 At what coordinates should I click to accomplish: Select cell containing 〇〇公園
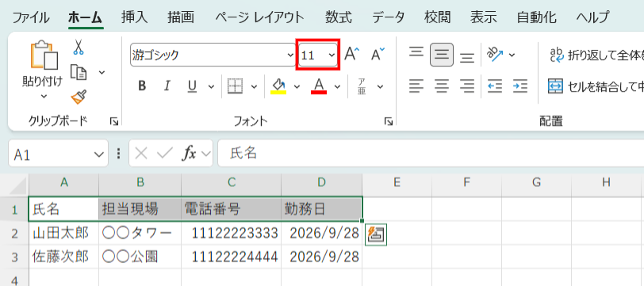[x=140, y=257]
